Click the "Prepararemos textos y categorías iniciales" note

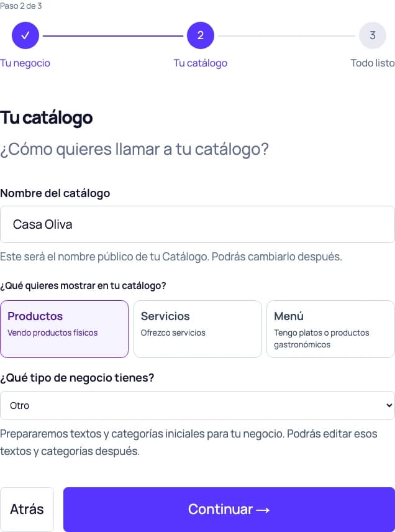[x=189, y=443]
